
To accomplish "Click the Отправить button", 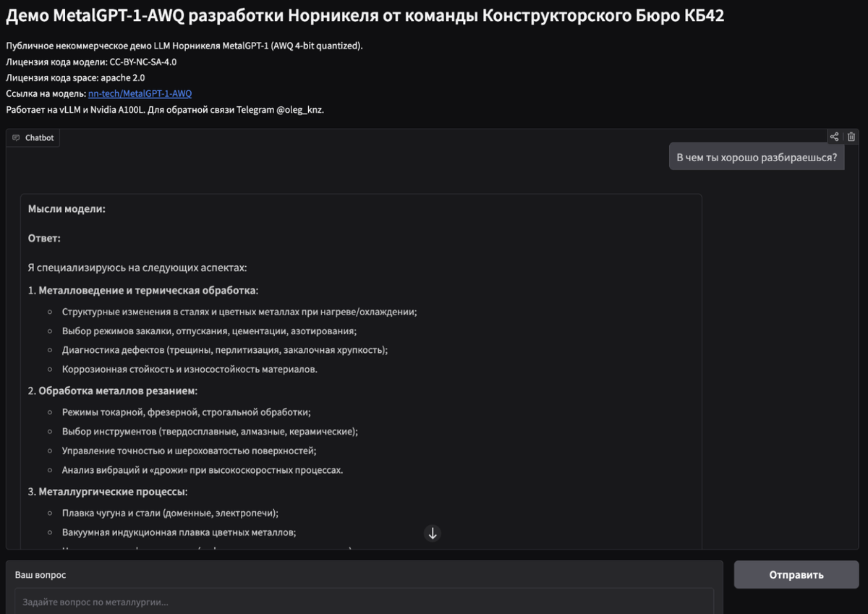I will 796,575.
